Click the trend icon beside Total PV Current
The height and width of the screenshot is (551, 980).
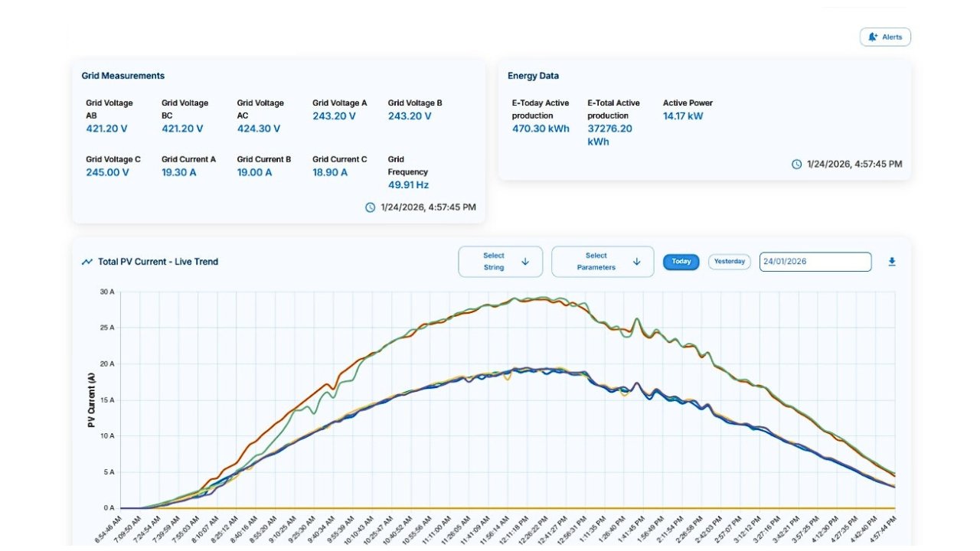point(87,262)
